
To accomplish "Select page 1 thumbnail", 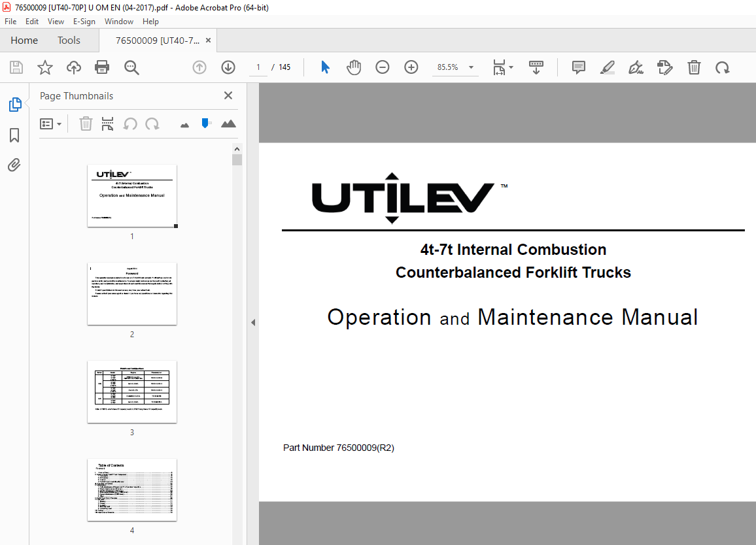I will click(x=132, y=195).
